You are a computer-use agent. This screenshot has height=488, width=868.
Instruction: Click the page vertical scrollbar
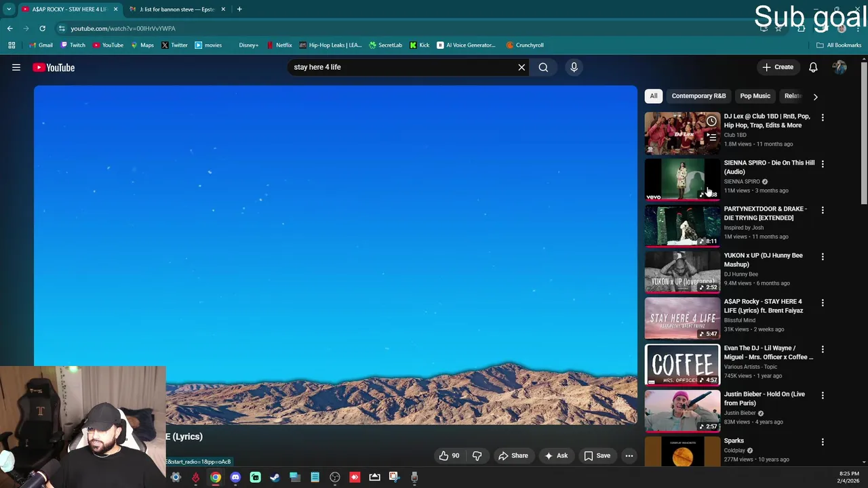point(864,132)
